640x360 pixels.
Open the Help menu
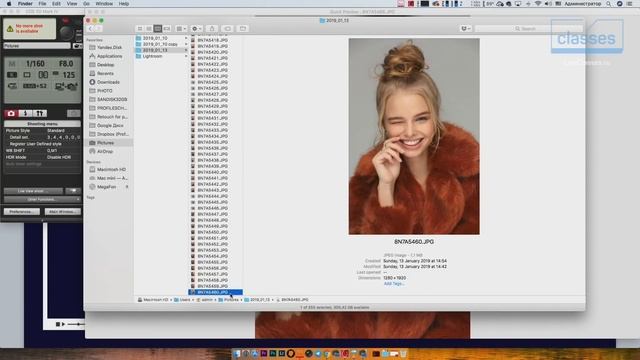pyautogui.click(x=124, y=4)
